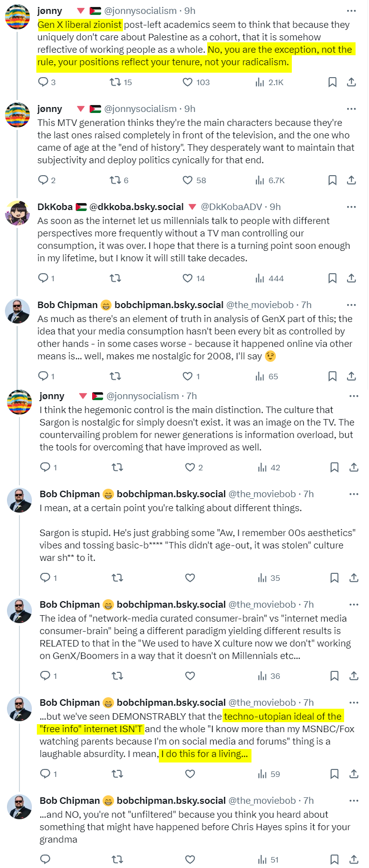Reply to jønny's Gen X liberal zionist tweet

tap(43, 82)
